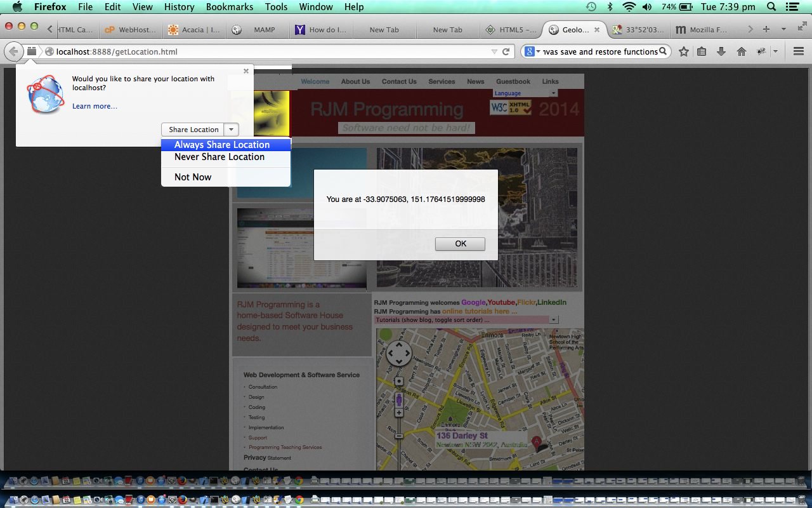Open Programming Teaching Services link

[285, 447]
